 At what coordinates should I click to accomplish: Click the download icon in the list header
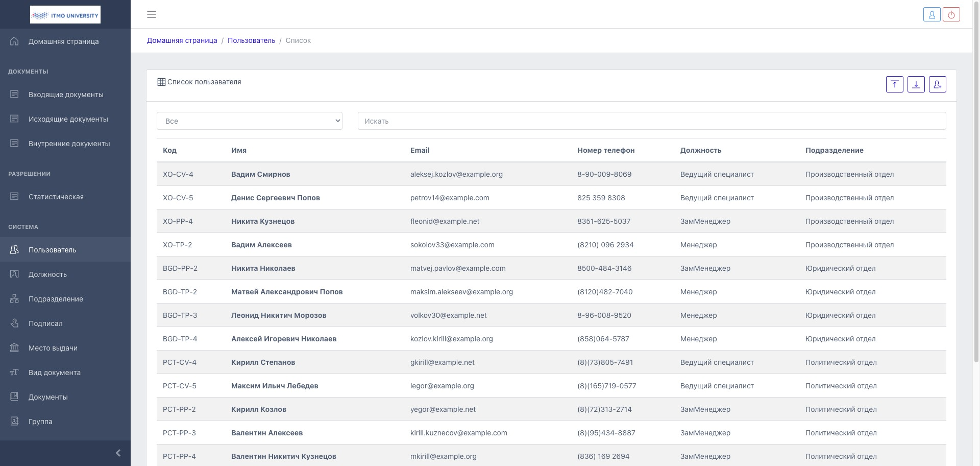(x=916, y=84)
